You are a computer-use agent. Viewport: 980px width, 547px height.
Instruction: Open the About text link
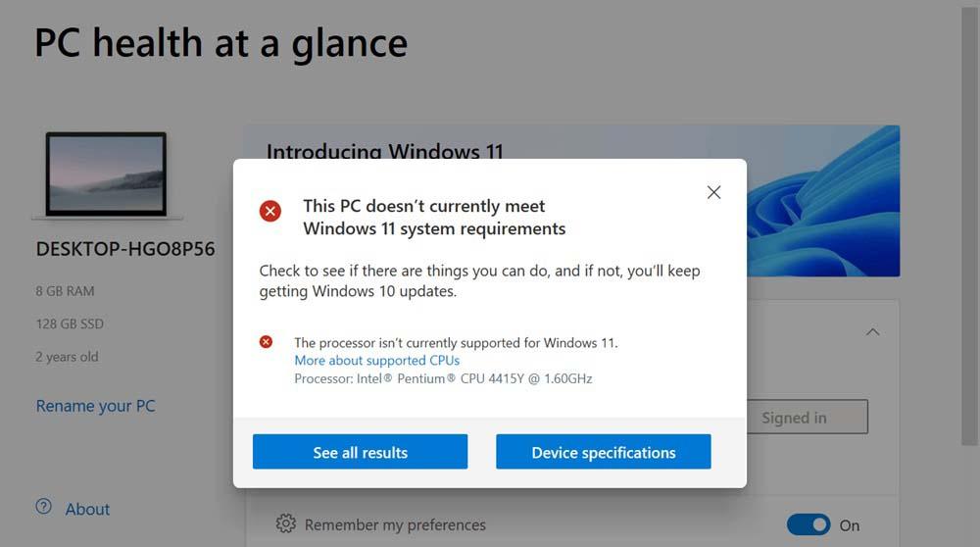(87, 509)
